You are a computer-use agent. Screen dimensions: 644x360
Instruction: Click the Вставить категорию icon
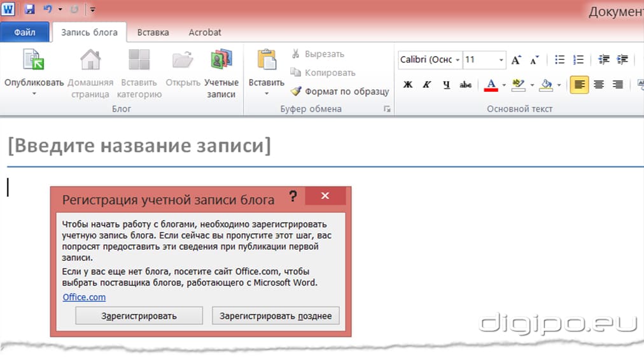139,60
